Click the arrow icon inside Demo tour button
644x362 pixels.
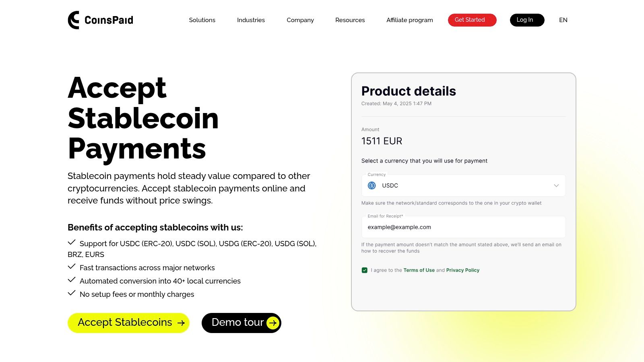(x=273, y=323)
